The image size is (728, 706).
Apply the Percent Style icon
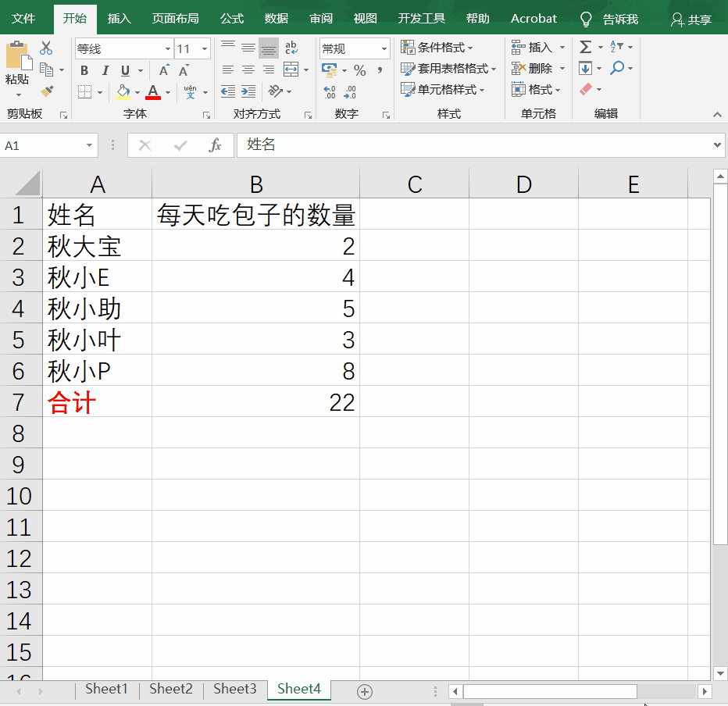tap(360, 70)
